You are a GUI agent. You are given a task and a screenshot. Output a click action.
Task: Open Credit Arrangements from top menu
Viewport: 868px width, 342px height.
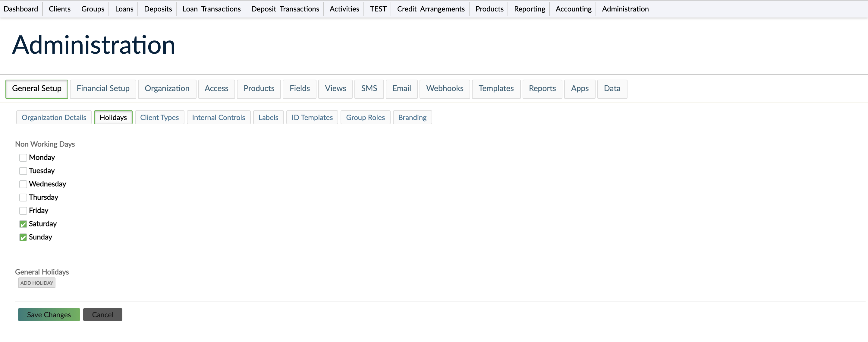click(x=431, y=9)
